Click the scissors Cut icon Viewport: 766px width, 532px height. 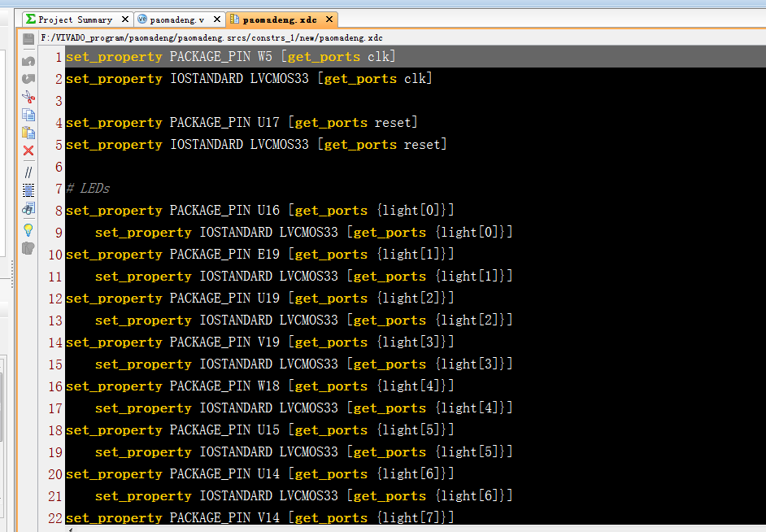coord(28,97)
